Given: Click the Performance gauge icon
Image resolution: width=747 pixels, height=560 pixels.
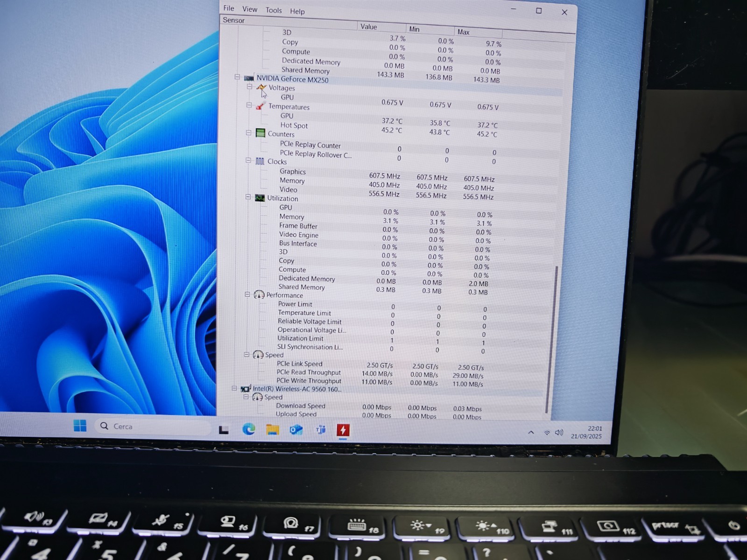Looking at the screenshot, I should tap(259, 295).
